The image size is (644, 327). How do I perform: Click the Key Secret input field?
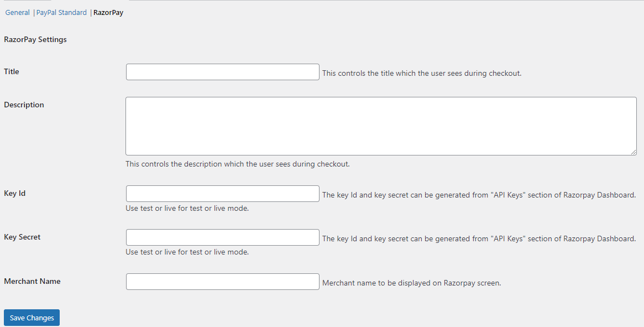[223, 237]
